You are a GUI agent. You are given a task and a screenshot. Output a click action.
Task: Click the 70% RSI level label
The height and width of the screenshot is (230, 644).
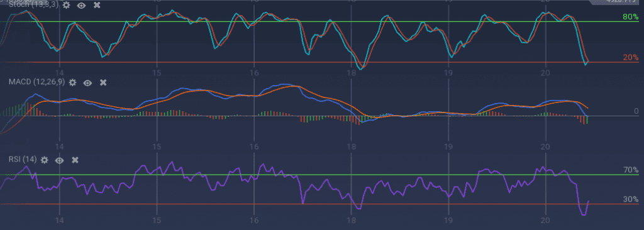(x=630, y=170)
